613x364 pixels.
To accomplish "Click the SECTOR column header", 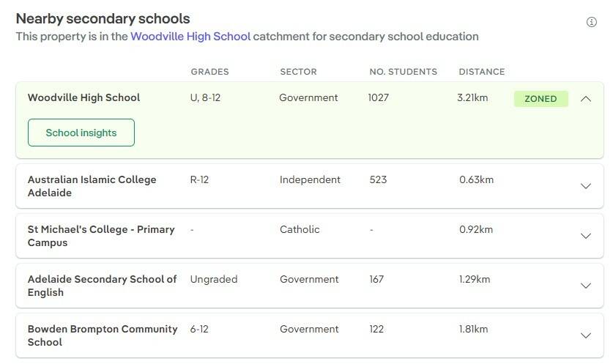I will point(298,72).
